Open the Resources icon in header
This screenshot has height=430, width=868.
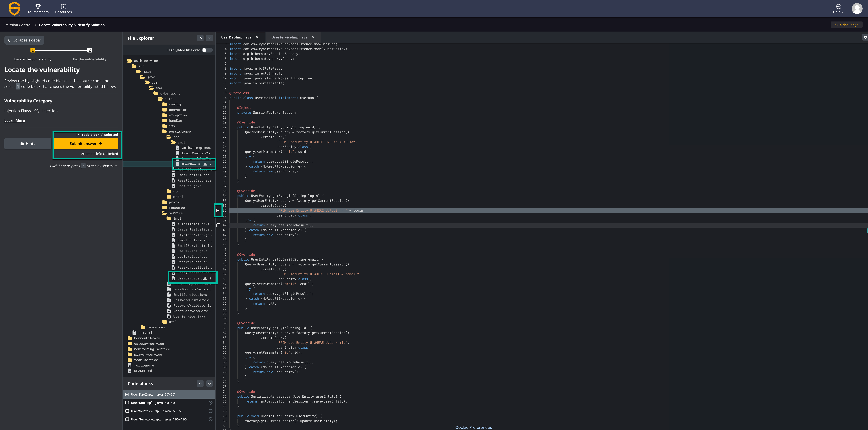click(x=63, y=6)
